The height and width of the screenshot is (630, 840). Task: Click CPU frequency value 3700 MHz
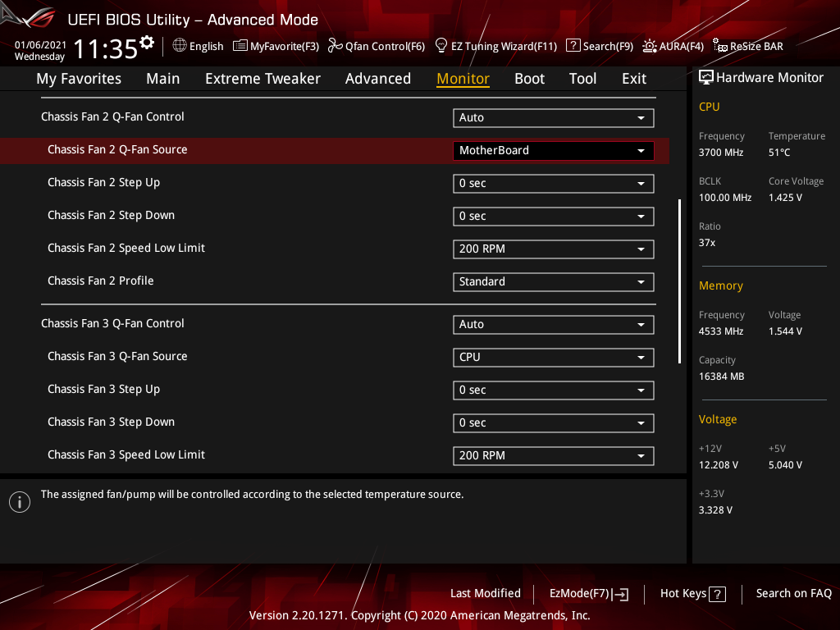tap(720, 153)
